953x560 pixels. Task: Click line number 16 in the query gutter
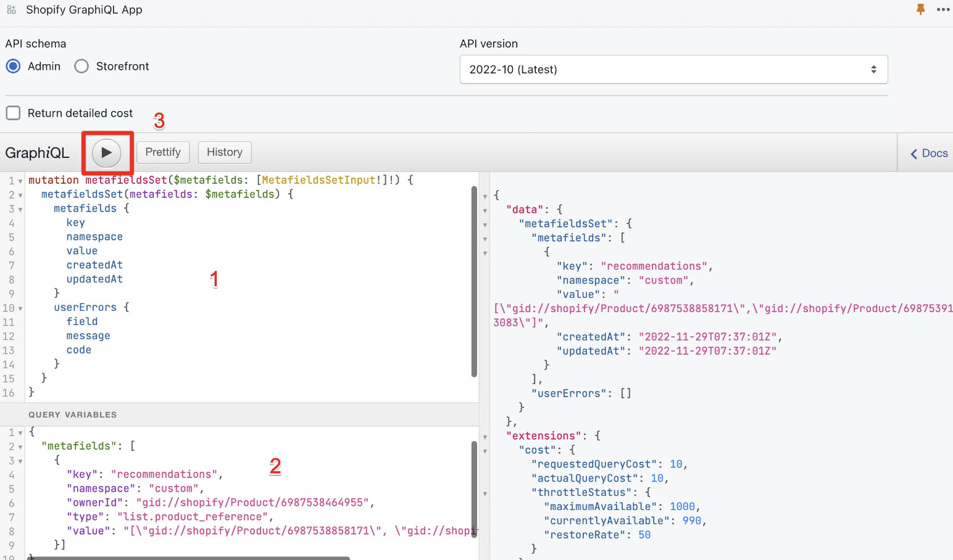pyautogui.click(x=9, y=393)
